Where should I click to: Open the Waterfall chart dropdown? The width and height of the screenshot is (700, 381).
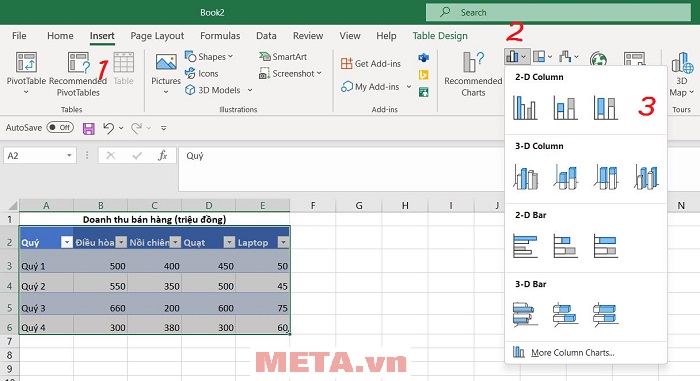576,57
